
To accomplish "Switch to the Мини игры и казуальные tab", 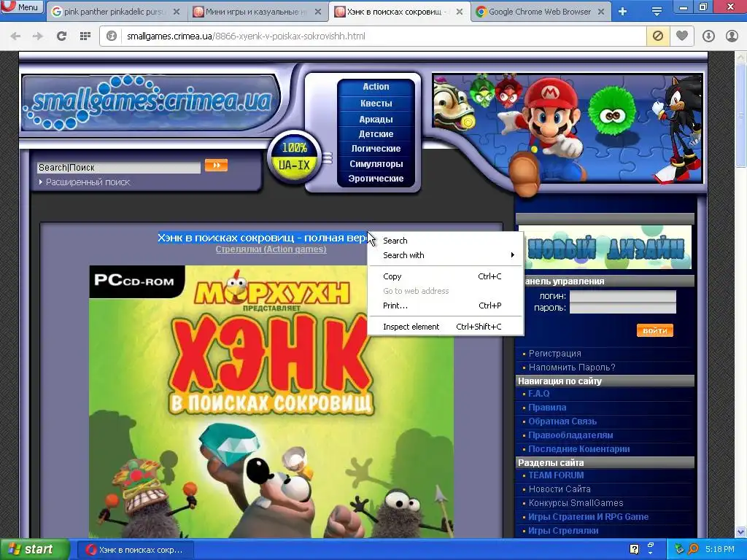I will (x=258, y=12).
